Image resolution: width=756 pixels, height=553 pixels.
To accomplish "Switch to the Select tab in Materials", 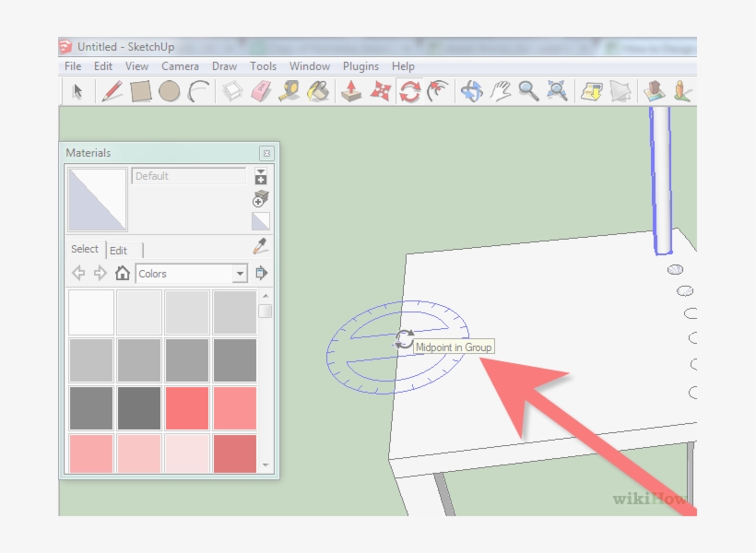I will [x=85, y=249].
